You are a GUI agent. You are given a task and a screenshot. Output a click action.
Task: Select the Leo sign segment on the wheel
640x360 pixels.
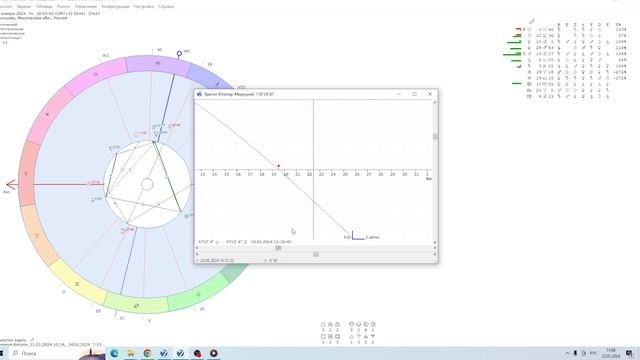coord(198,293)
